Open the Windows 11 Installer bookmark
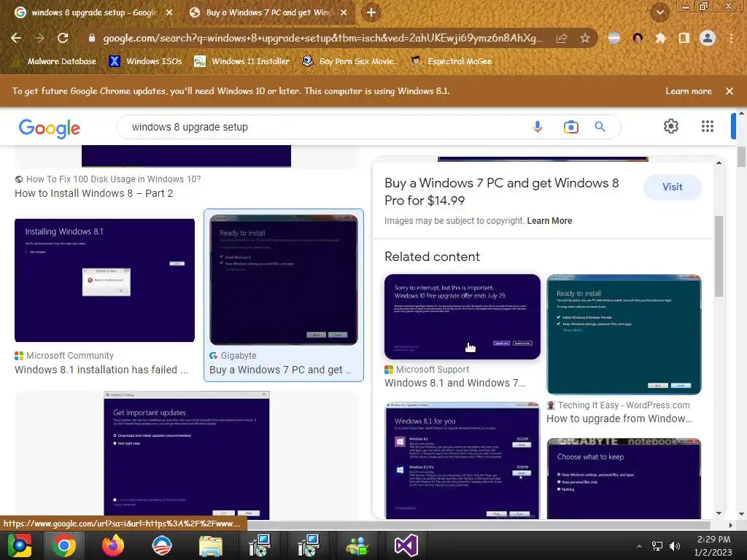Screen dimensions: 747x560 coord(241,61)
